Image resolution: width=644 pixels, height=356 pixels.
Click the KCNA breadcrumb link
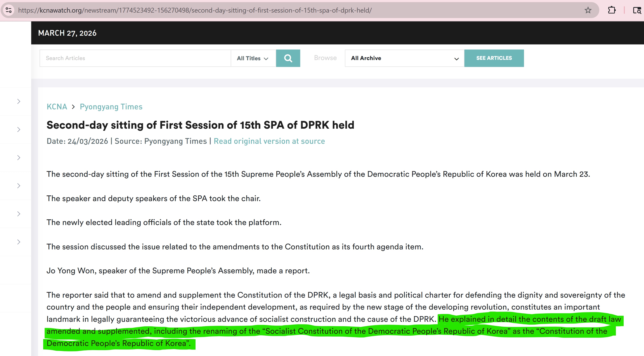(x=57, y=107)
